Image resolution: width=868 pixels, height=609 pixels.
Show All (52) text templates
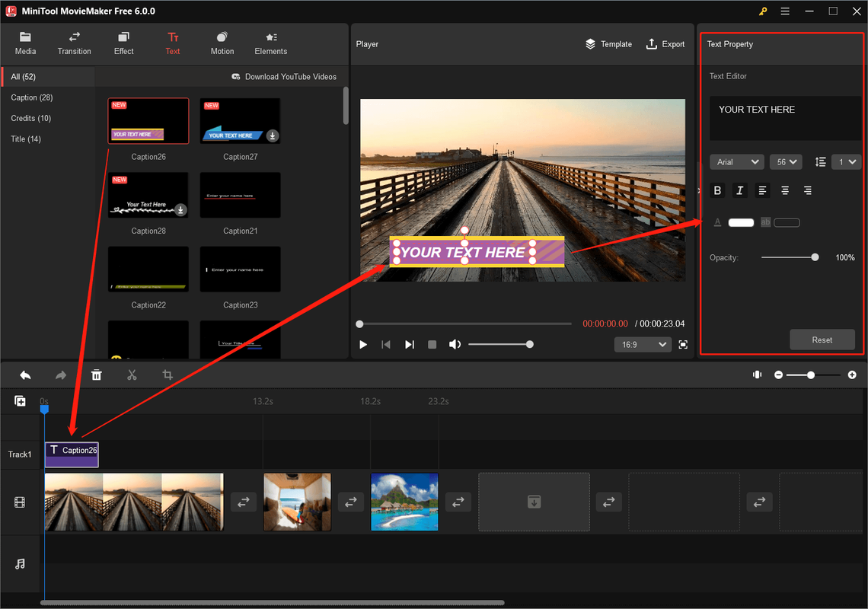[48, 76]
